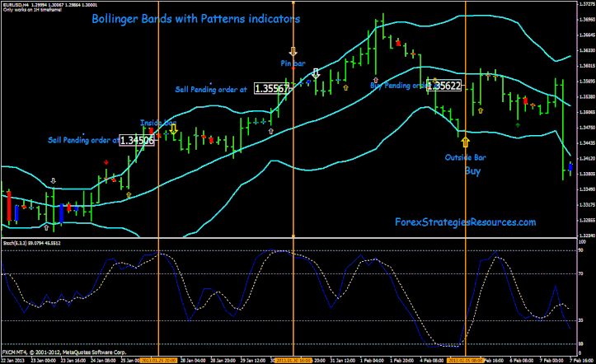Click the MetaQuotes Software Corp. copyright text

pos(63,352)
